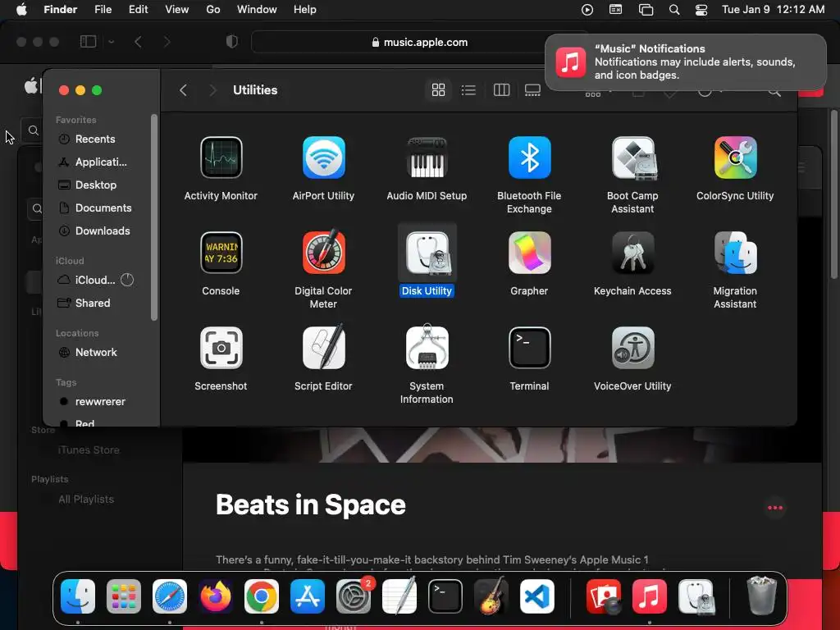Open more options for Beats in Space
840x630 pixels.
[x=775, y=508]
